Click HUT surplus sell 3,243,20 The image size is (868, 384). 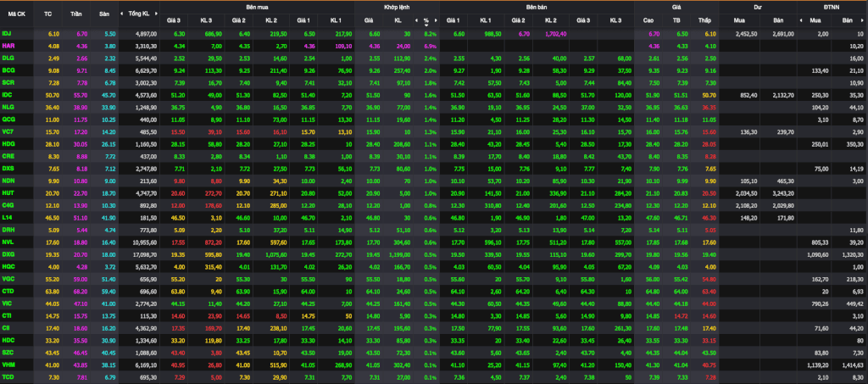click(x=782, y=192)
